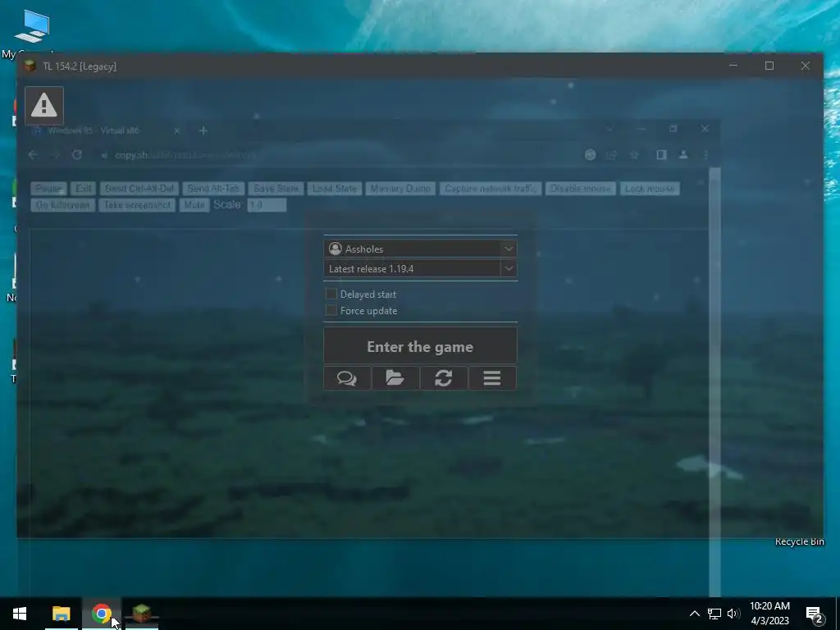Viewport: 840px width, 630px height.
Task: Open the account selection dropdown
Action: (x=420, y=249)
